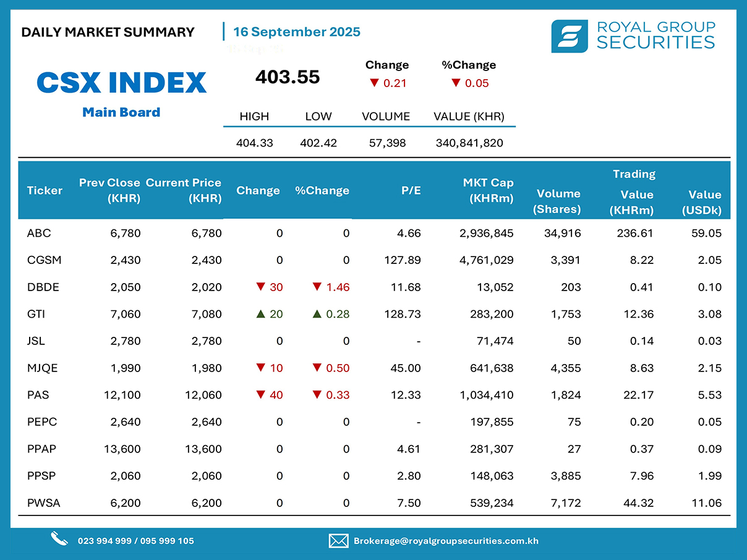Click the CSX index value 403.55
This screenshot has width=747, height=560.
click(x=288, y=77)
